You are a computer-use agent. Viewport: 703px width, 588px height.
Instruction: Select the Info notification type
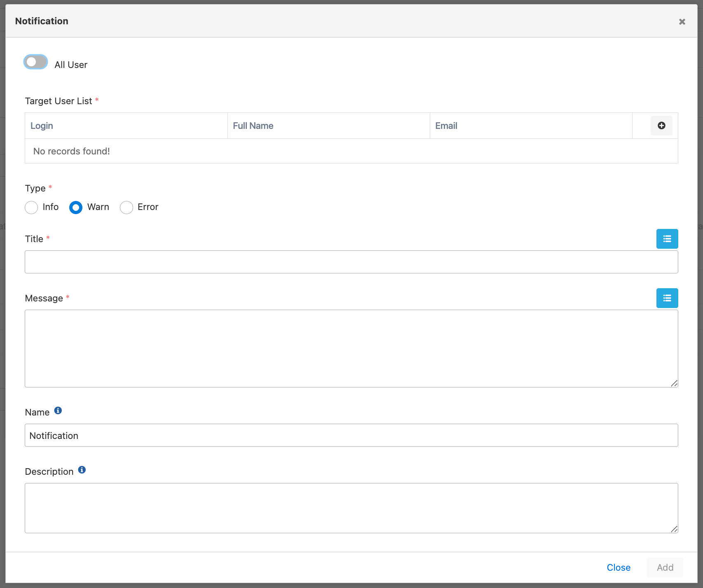[31, 207]
